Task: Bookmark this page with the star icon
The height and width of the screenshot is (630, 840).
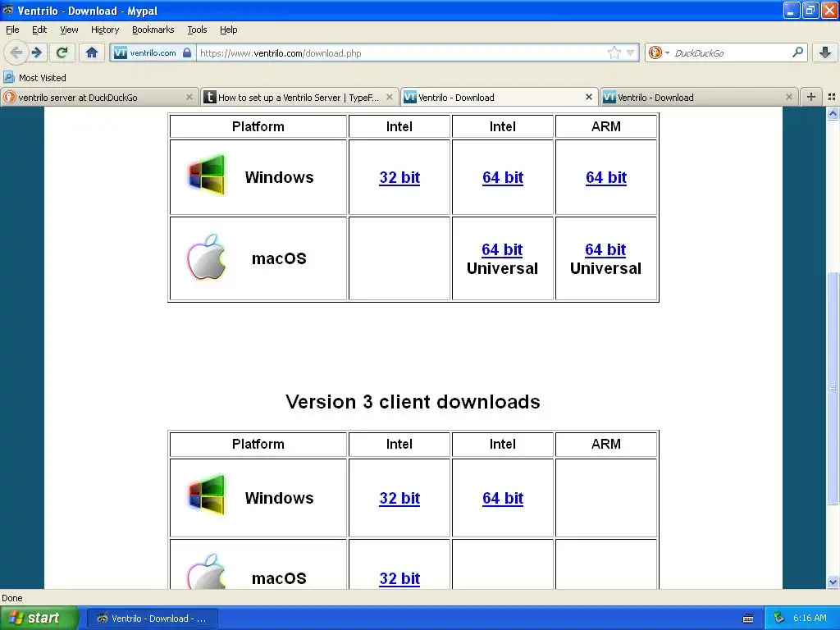Action: (x=614, y=52)
